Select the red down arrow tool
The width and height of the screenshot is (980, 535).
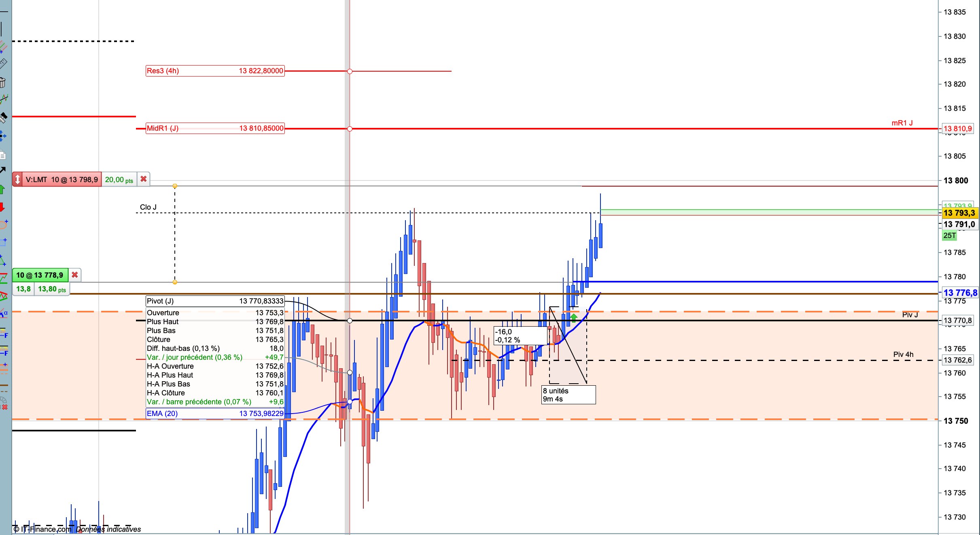coord(2,207)
